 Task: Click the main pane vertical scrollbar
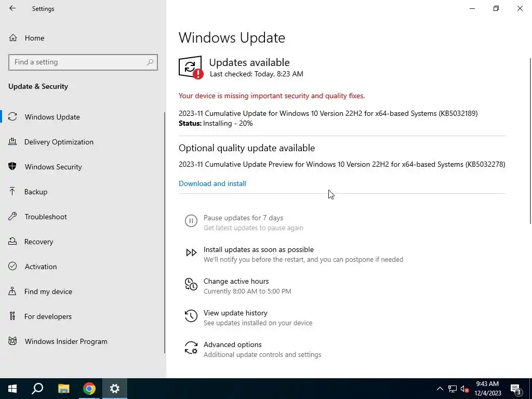coord(530,141)
